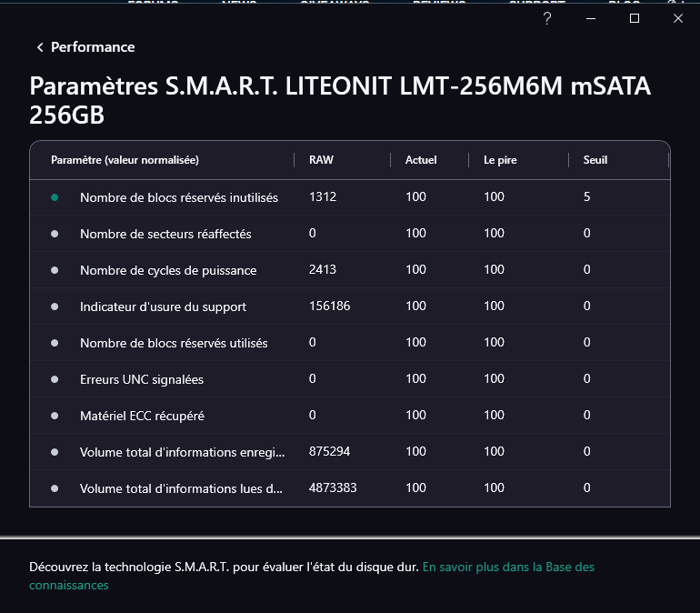This screenshot has width=700, height=613.
Task: Click the RAW value 156186
Action: click(x=329, y=306)
